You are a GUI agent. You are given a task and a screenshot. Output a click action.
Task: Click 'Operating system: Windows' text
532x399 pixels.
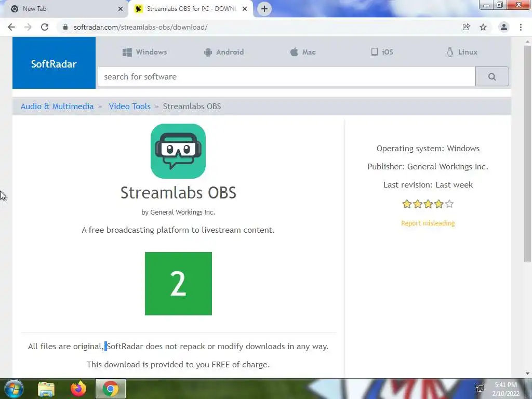click(x=428, y=149)
